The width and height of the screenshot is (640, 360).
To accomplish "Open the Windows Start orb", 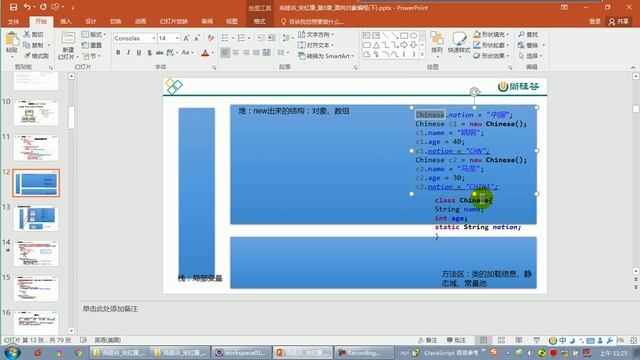I will point(13,352).
